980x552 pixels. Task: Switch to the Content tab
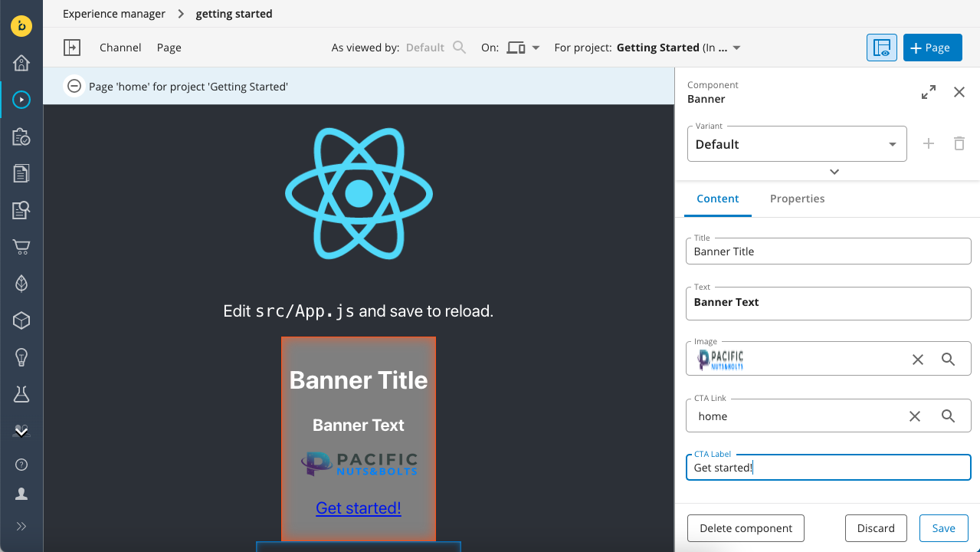(x=718, y=199)
